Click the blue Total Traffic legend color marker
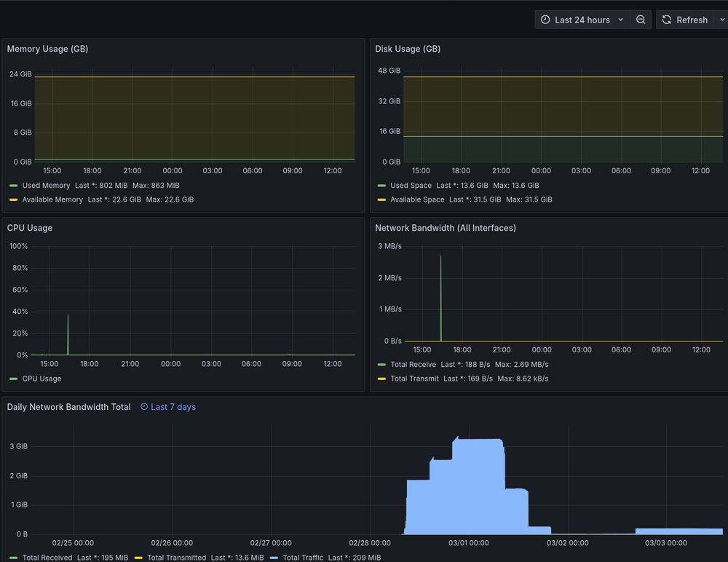The width and height of the screenshot is (728, 562). (x=274, y=558)
